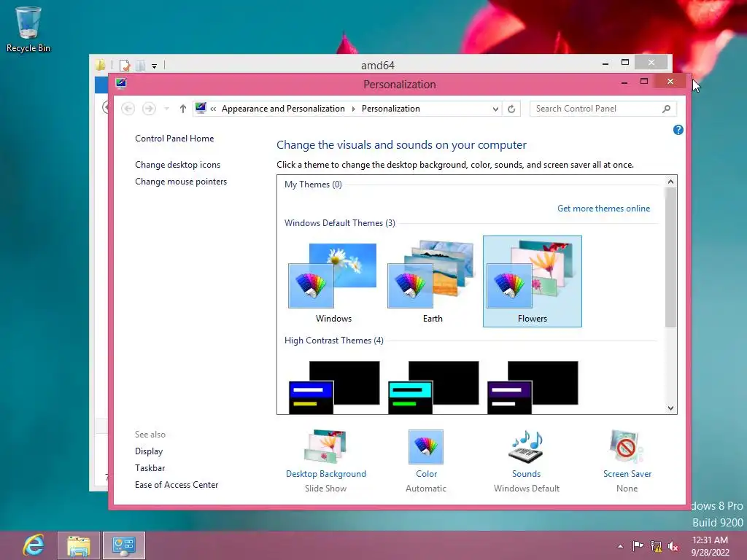This screenshot has width=747, height=560.
Task: Expand the address bar history dropdown
Action: click(x=495, y=109)
